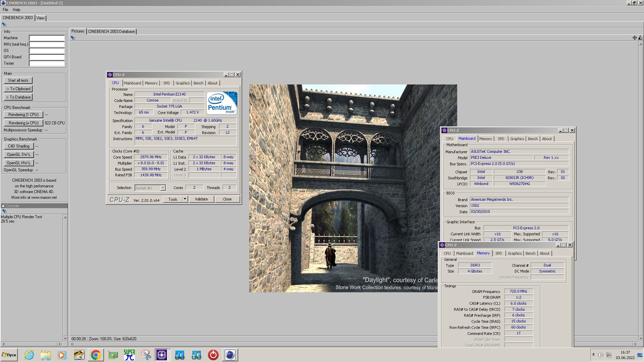Open the Super PI taskbar icon
The height and width of the screenshot is (362, 644).
(x=129, y=355)
